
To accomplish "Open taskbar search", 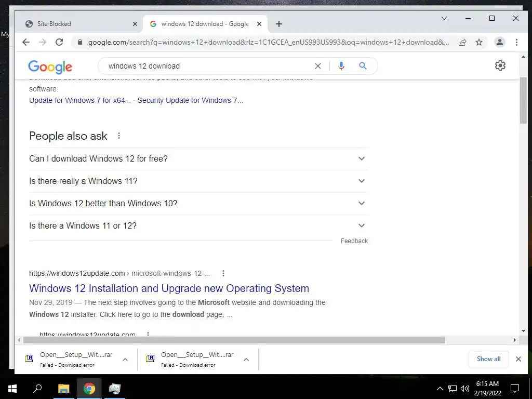I will [x=37, y=389].
